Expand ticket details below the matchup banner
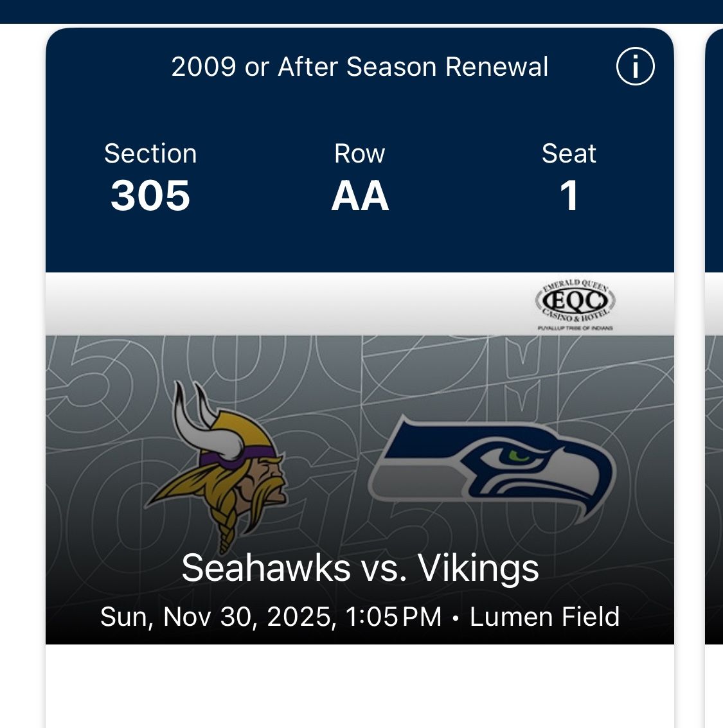 click(360, 688)
